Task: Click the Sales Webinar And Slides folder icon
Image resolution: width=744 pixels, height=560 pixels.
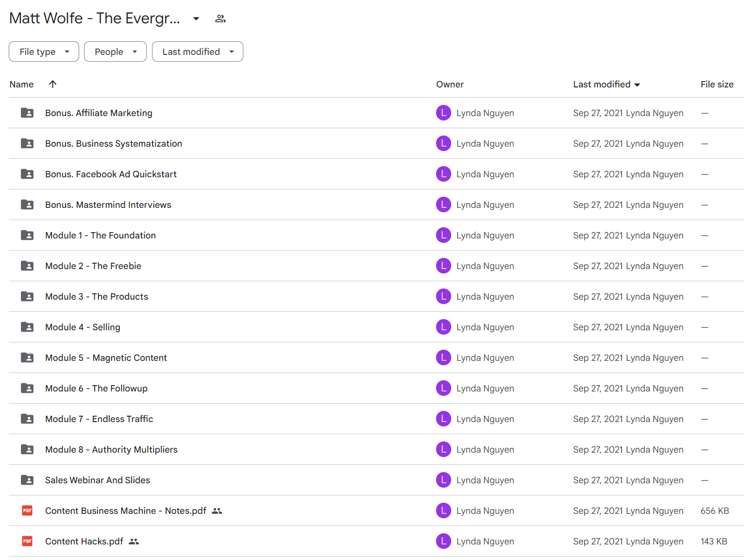Action: 27,480
